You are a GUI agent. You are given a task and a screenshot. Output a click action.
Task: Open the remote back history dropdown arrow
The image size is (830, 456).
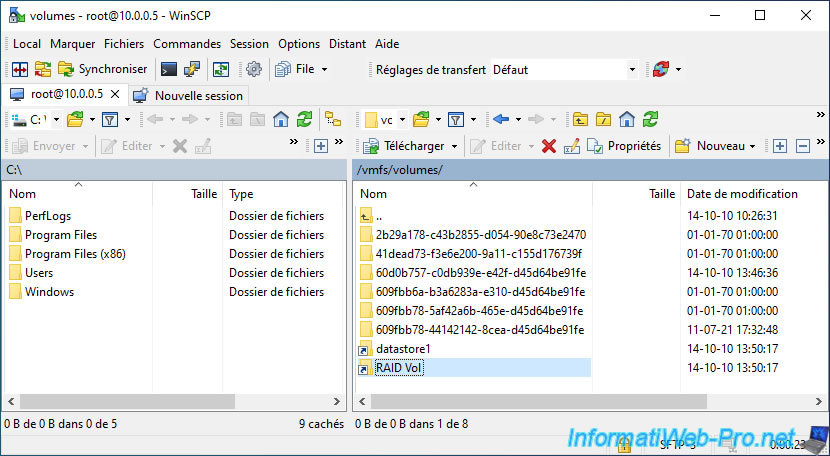(518, 120)
